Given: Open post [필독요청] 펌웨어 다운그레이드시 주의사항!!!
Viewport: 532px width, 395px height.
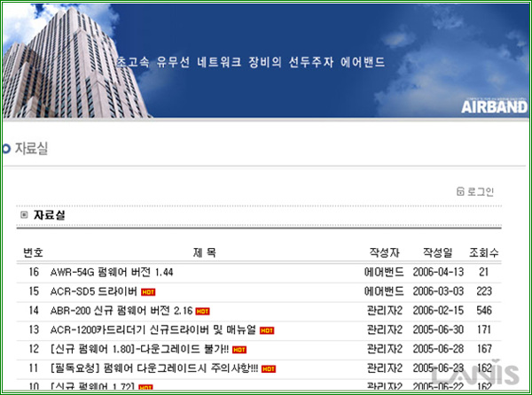Looking at the screenshot, I should pyautogui.click(x=154, y=368).
